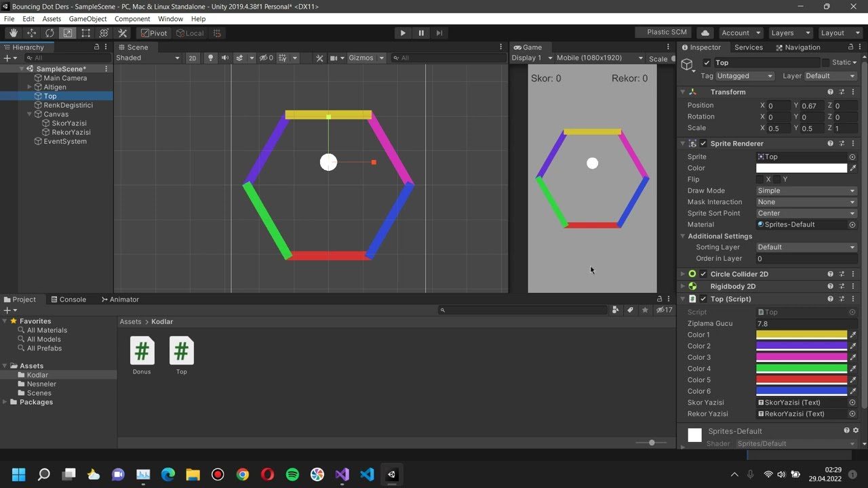This screenshot has height=488, width=868.
Task: Toggle 2D view mode in Scene
Action: [x=193, y=58]
